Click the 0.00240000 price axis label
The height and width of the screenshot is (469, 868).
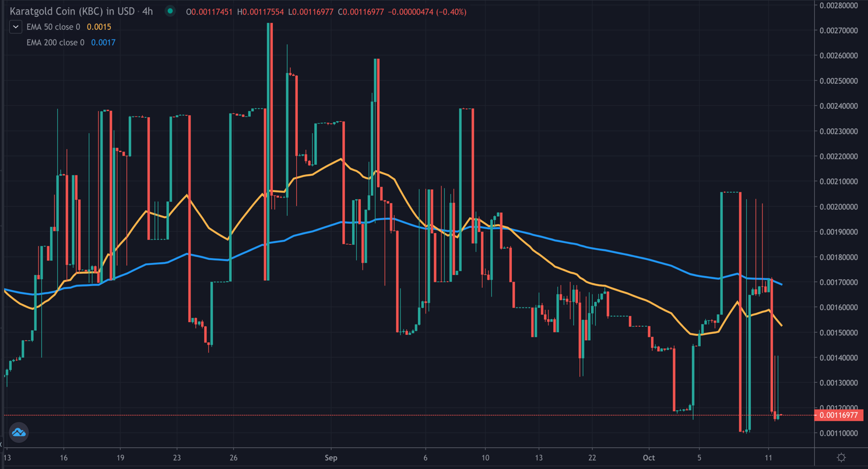tap(839, 106)
